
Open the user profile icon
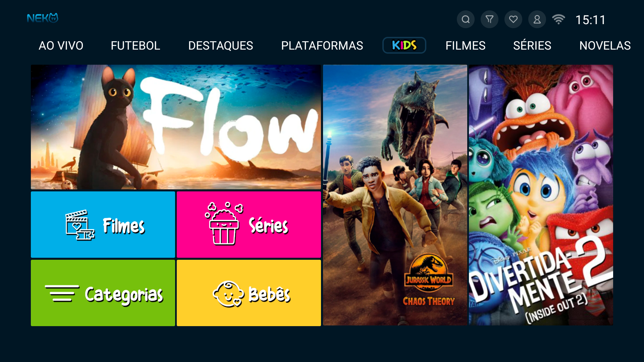(537, 19)
